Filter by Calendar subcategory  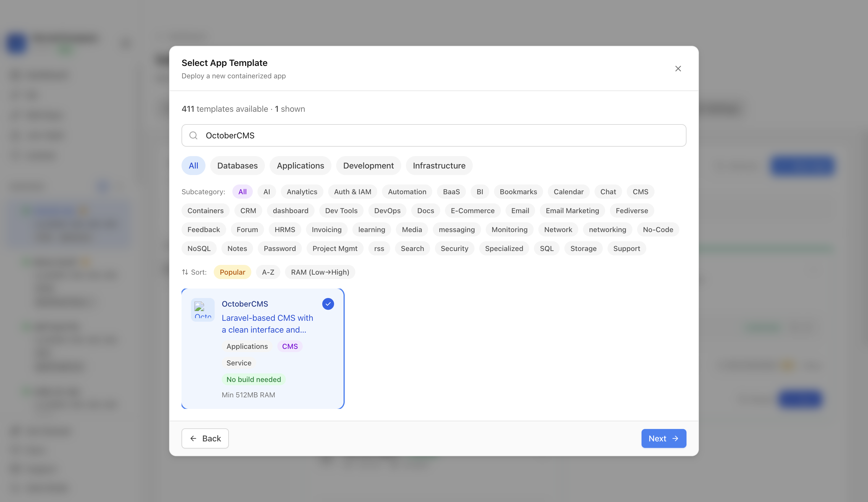click(569, 192)
